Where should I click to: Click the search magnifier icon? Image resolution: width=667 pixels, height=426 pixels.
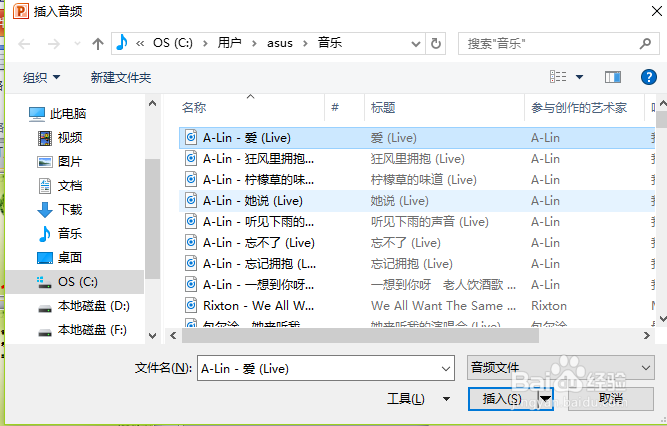(645, 43)
